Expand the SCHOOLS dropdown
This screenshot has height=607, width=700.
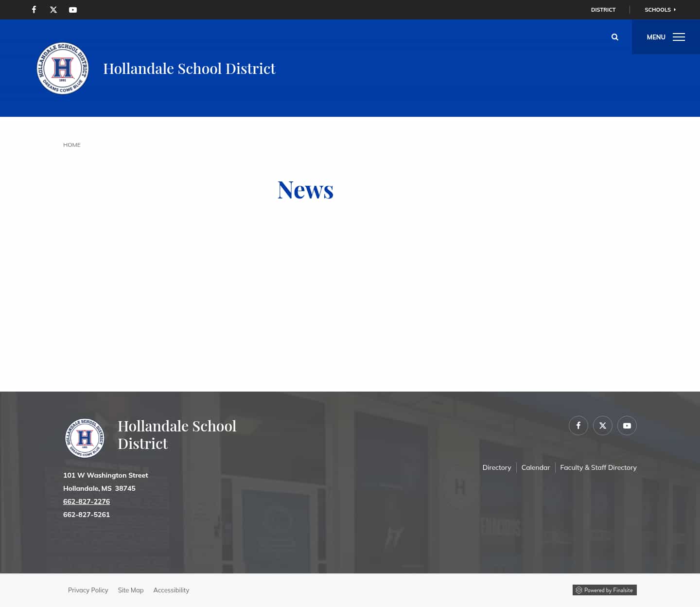click(x=657, y=9)
